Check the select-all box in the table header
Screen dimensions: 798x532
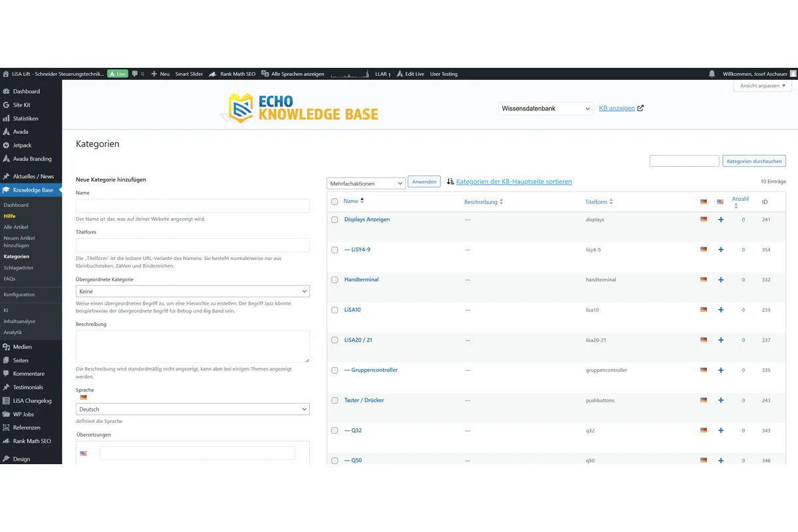tap(334, 201)
